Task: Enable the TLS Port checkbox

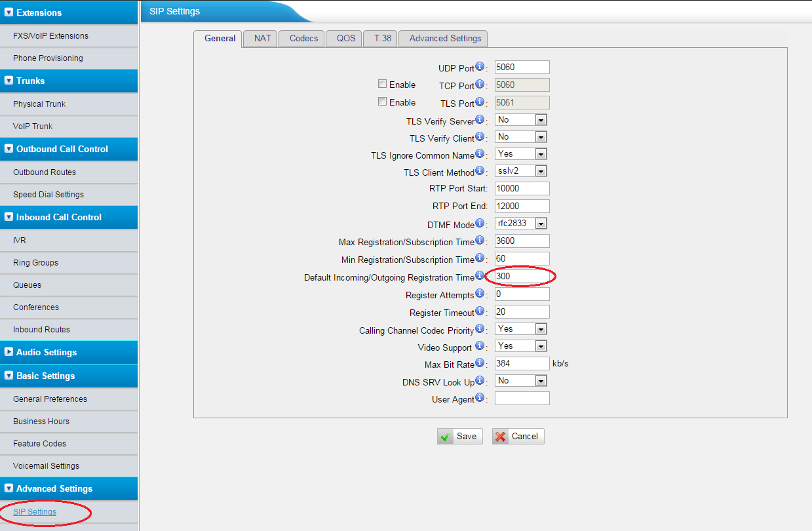Action: click(382, 102)
